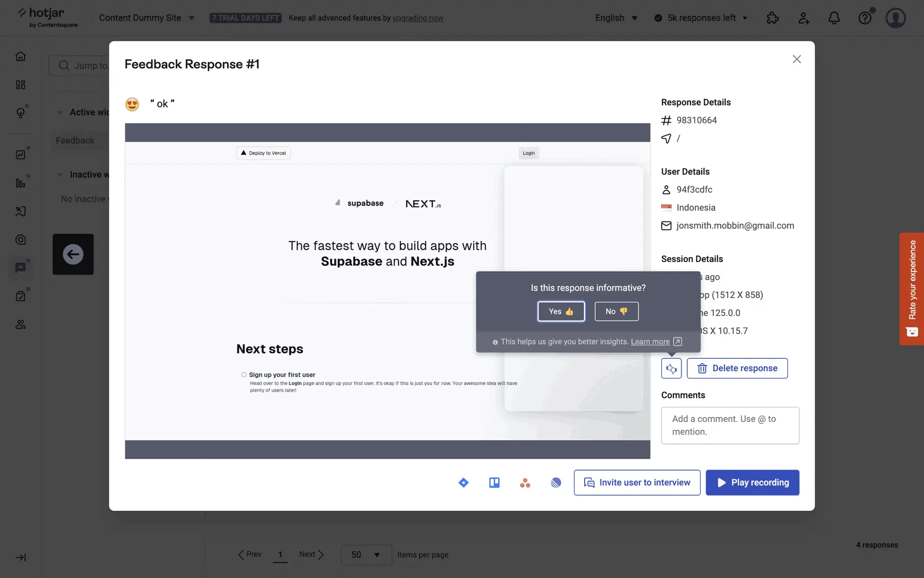Click the Jira integration diamond icon
924x578 pixels.
coord(463,483)
